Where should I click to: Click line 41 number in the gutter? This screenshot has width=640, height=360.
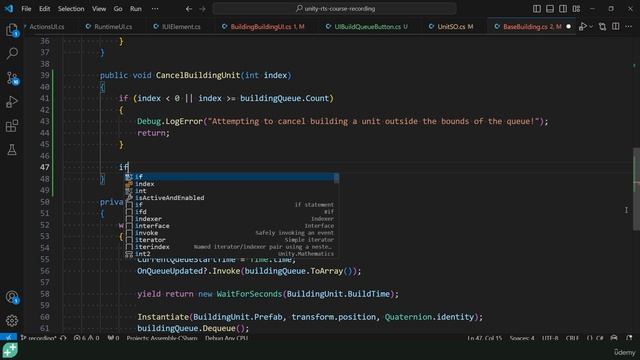point(44,98)
